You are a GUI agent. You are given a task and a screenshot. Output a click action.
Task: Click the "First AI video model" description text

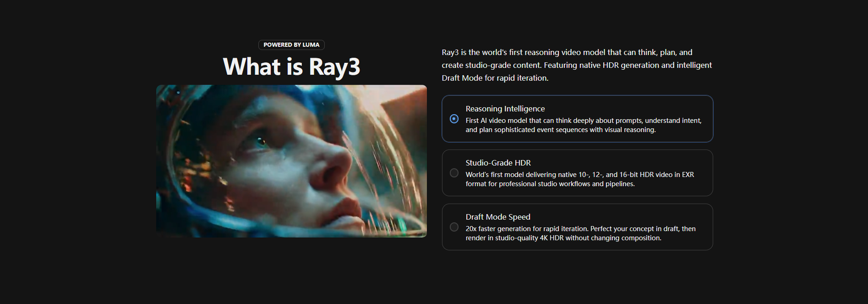583,121
